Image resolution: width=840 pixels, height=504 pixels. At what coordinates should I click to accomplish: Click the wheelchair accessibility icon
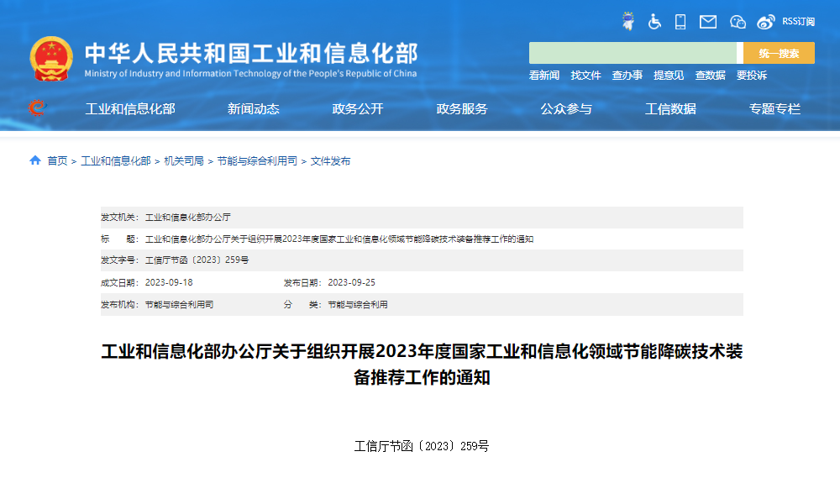point(654,22)
